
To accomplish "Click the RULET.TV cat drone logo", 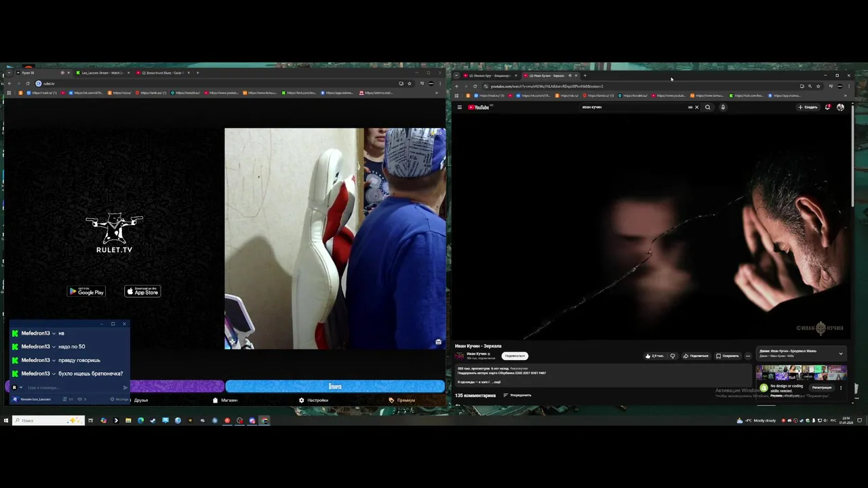I will coord(114,233).
